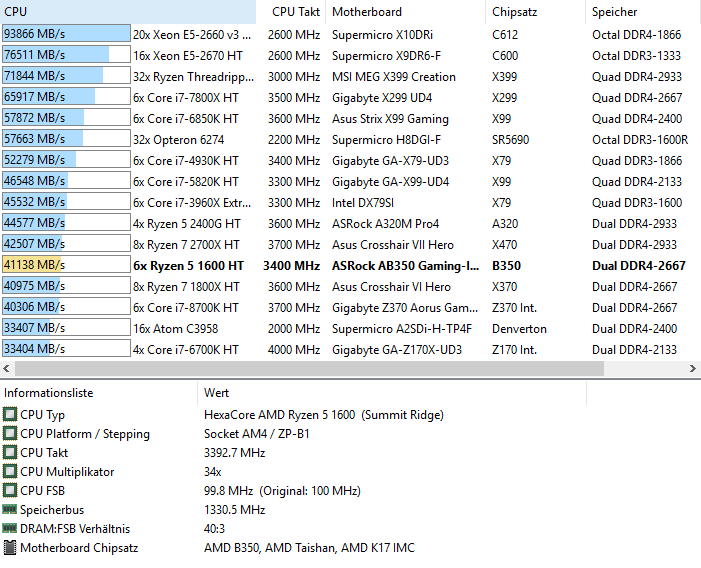Viewport: 701px width, 568px height.
Task: Select the 32x Opteron 6274 row
Action: pos(350,139)
